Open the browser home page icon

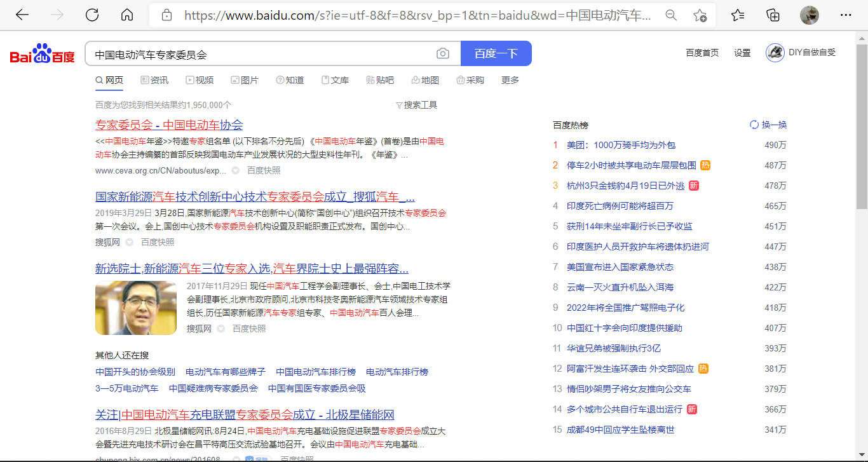coord(127,15)
